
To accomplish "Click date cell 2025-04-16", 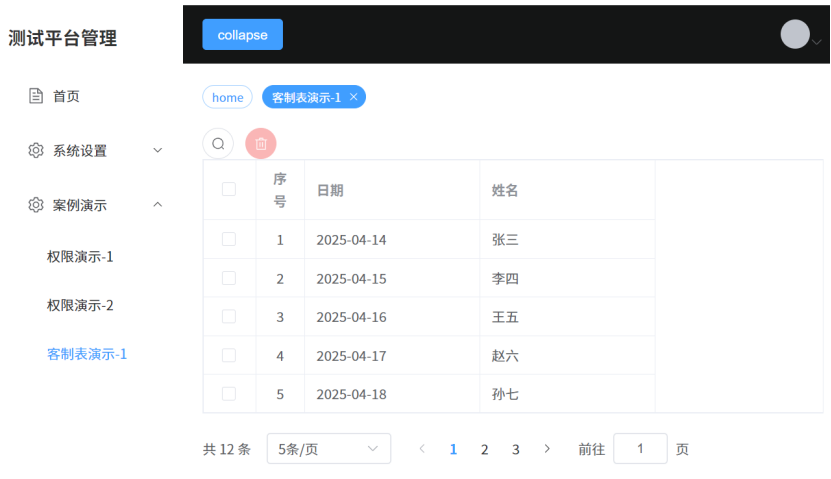I will [351, 317].
